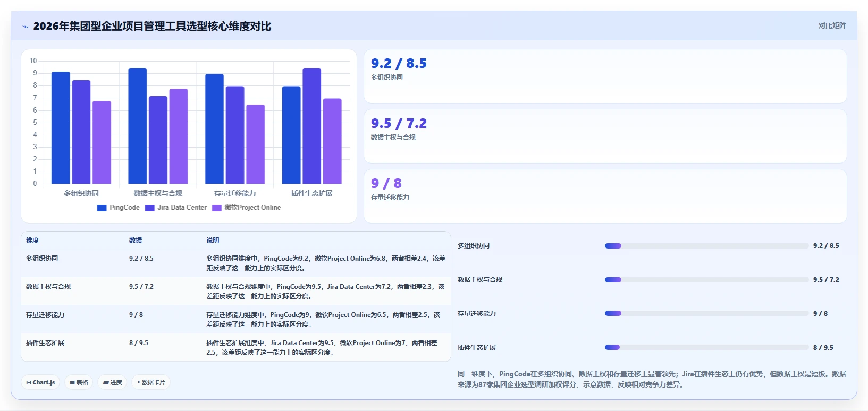This screenshot has height=411, width=868.
Task: Click the 微软Project Online bar for 存量迁移能力
Action: pos(255,144)
